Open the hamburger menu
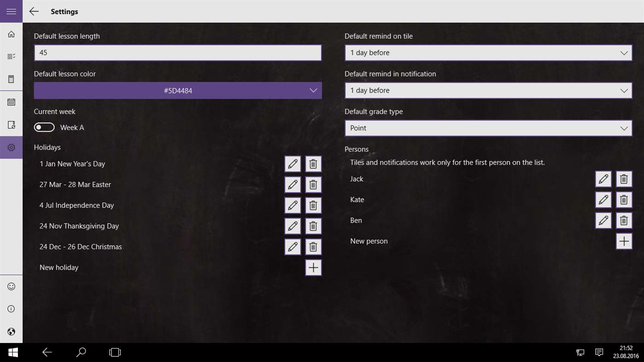This screenshot has width=644, height=362. click(11, 11)
